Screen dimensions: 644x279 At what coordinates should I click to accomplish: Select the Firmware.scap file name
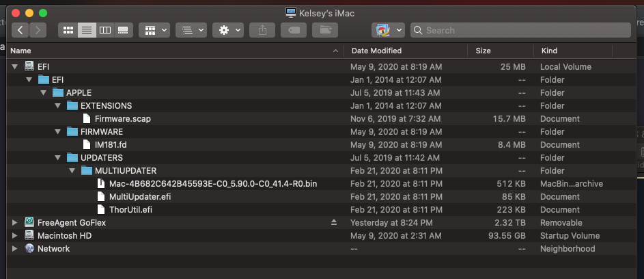coord(123,119)
